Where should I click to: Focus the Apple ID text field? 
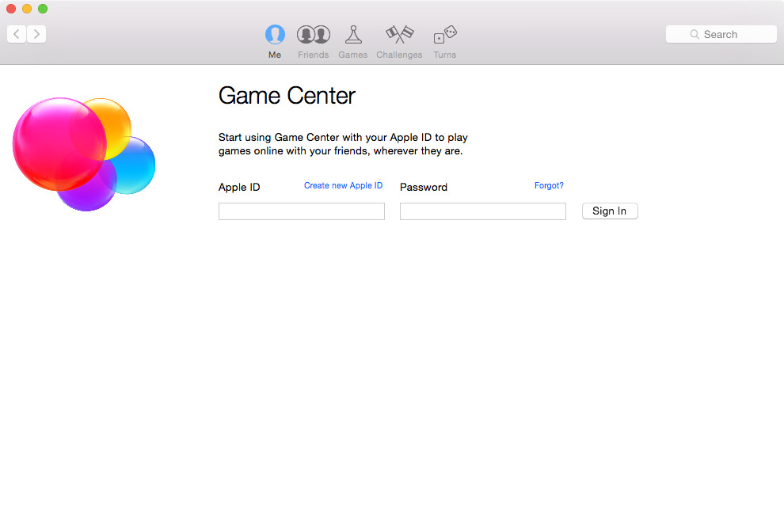coord(302,211)
